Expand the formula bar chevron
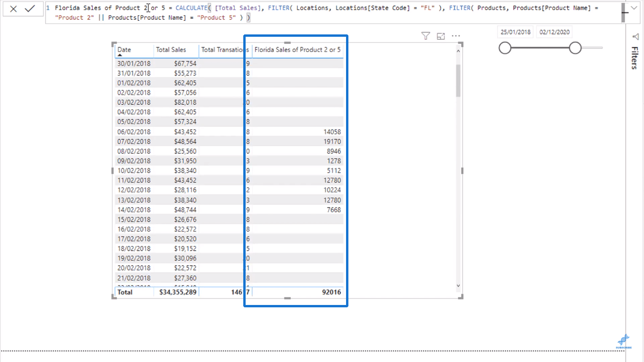 (x=633, y=8)
